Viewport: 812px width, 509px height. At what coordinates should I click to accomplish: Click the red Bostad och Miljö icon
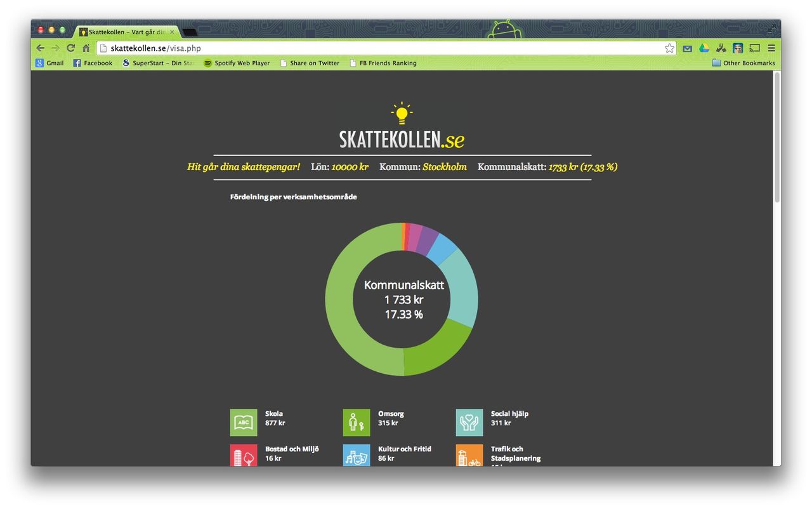[x=244, y=456]
